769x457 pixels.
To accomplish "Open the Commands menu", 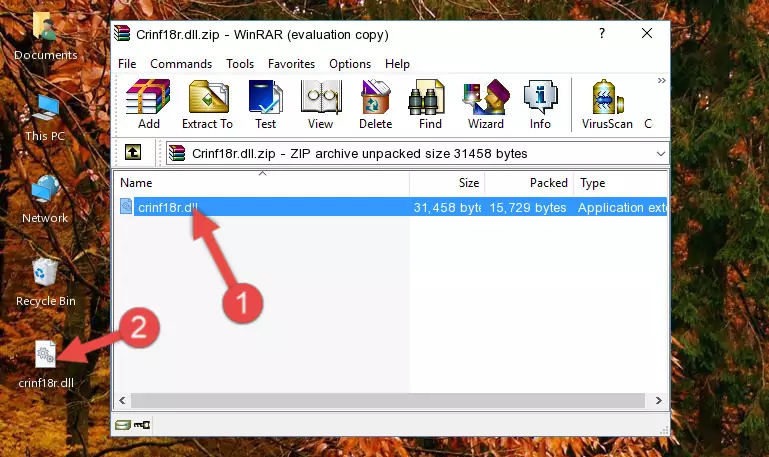I will [181, 64].
